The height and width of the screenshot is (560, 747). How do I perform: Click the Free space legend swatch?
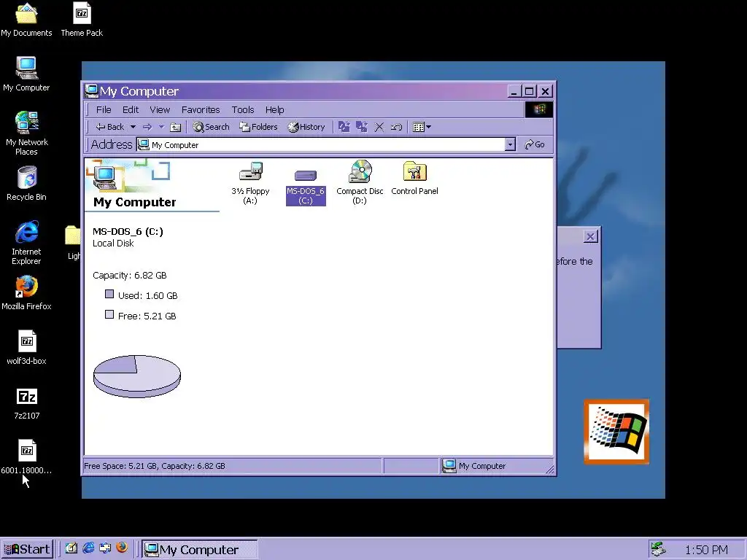pyautogui.click(x=109, y=315)
